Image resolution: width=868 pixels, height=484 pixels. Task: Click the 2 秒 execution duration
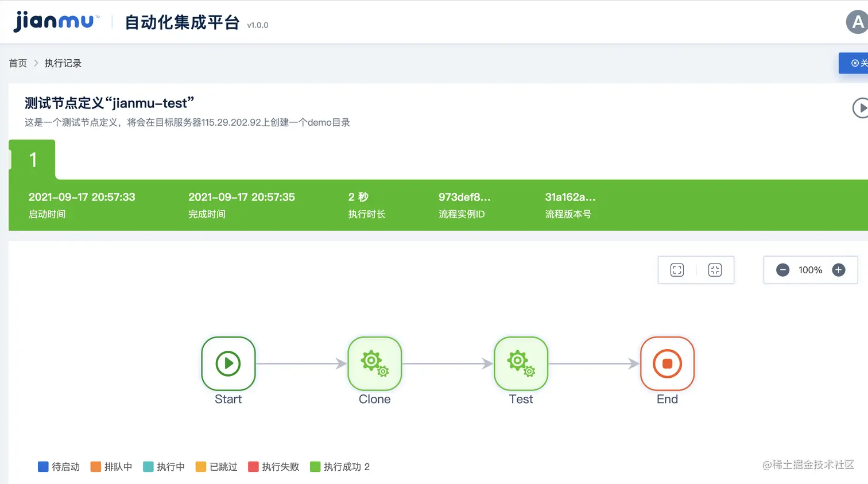coord(358,197)
